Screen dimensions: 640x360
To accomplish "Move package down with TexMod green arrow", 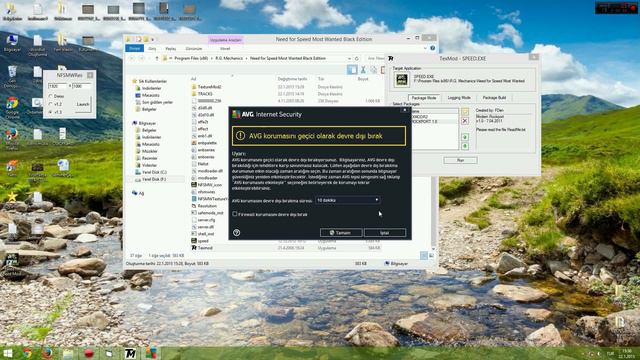I will tap(464, 146).
